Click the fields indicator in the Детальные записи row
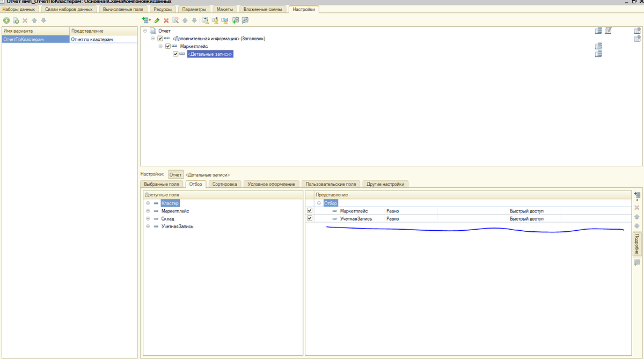This screenshot has width=644, height=359. (598, 54)
